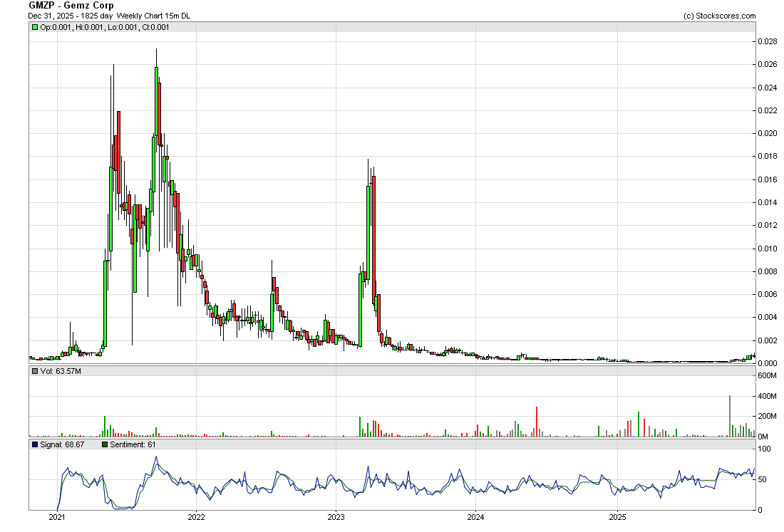The width and height of the screenshot is (784, 532).
Task: Click the Weekly Chart 15m DL subtitle
Action: (x=153, y=16)
